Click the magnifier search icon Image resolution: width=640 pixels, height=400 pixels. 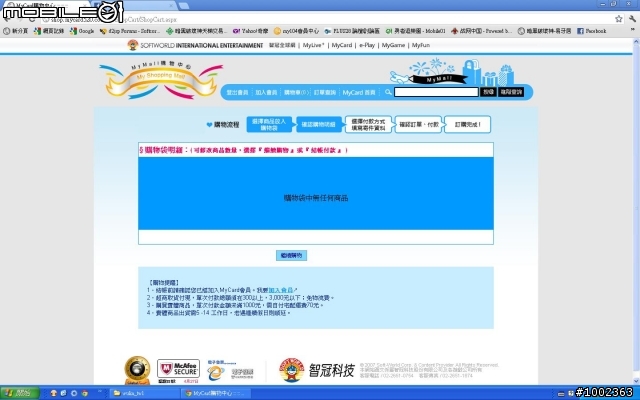tap(388, 92)
